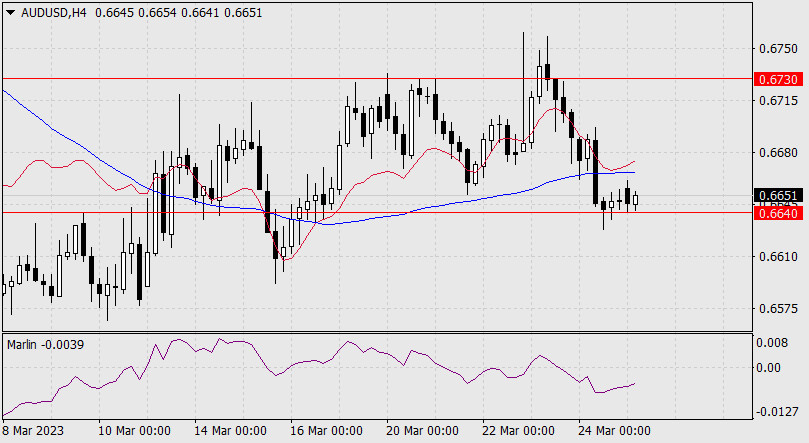The image size is (809, 443).
Task: Click the 0.6610 price axis value
Action: click(777, 258)
